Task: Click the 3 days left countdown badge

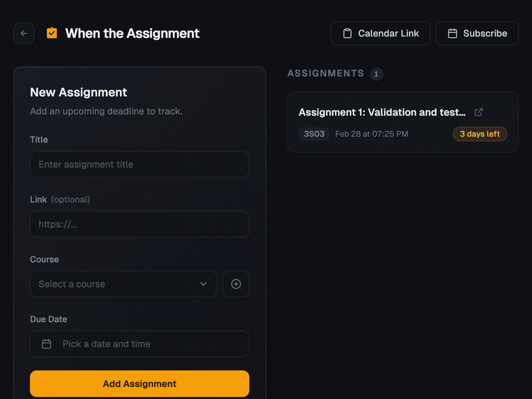Action: [x=480, y=134]
